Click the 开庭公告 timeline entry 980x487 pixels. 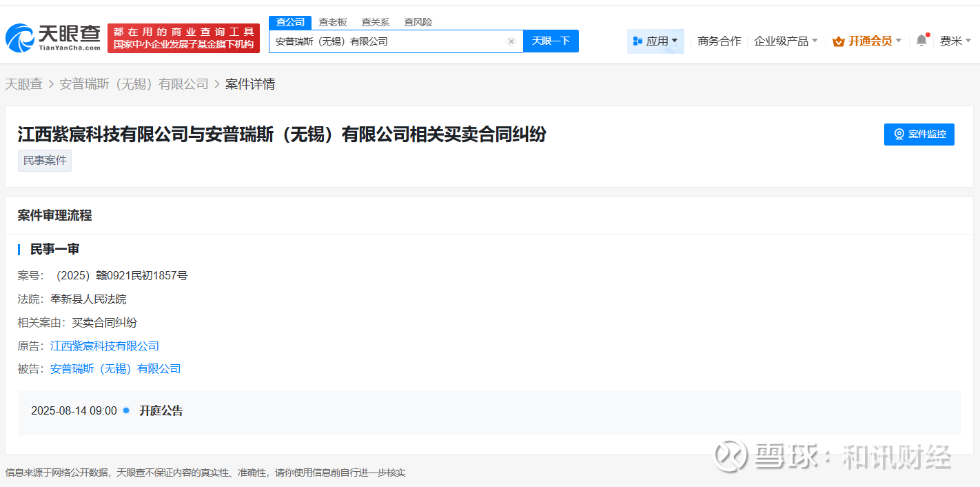161,411
